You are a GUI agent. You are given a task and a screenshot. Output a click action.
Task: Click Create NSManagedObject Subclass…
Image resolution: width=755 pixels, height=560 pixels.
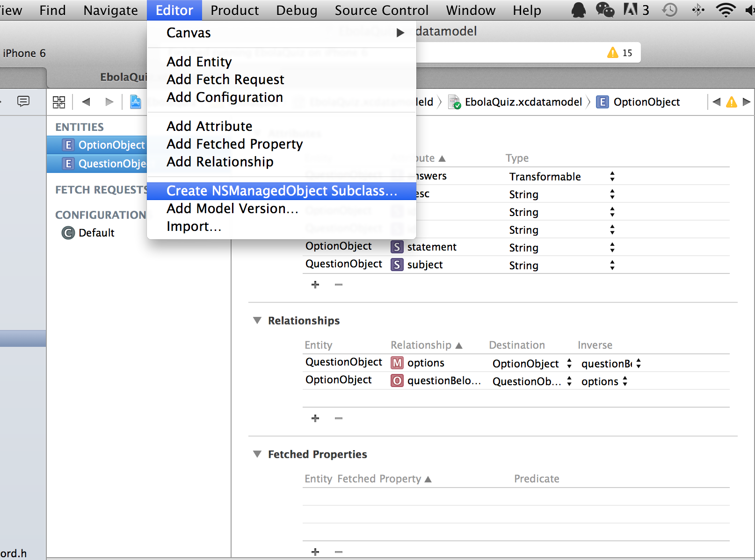pyautogui.click(x=281, y=191)
